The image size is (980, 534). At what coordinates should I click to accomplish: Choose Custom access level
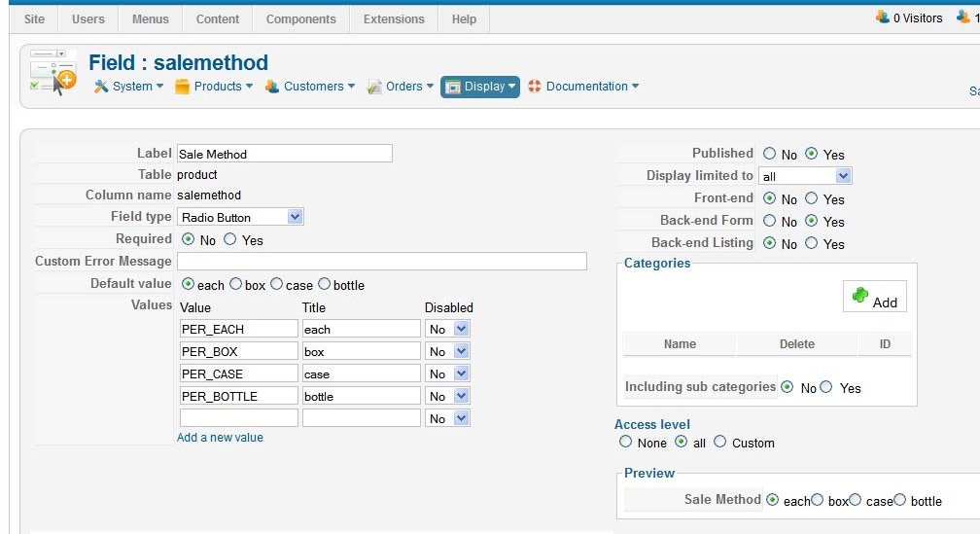(720, 442)
